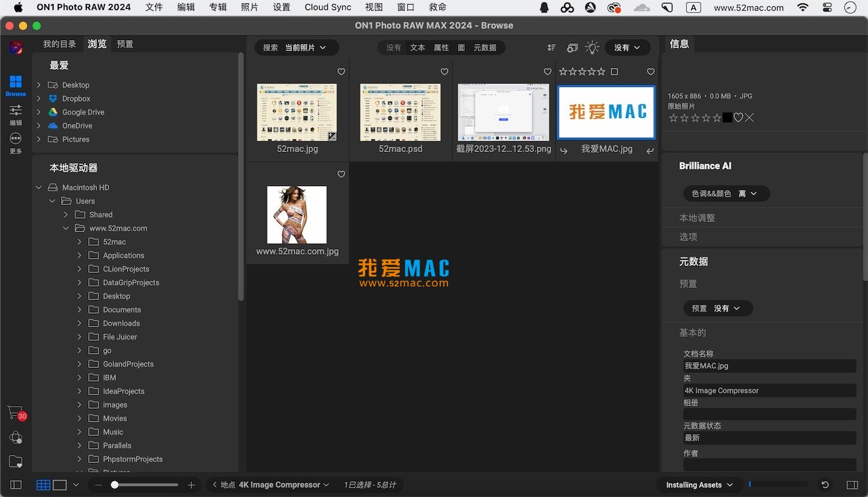Screen dimensions: 868x497
Task: Click the ON1 logo icon
Action: pyautogui.click(x=16, y=48)
